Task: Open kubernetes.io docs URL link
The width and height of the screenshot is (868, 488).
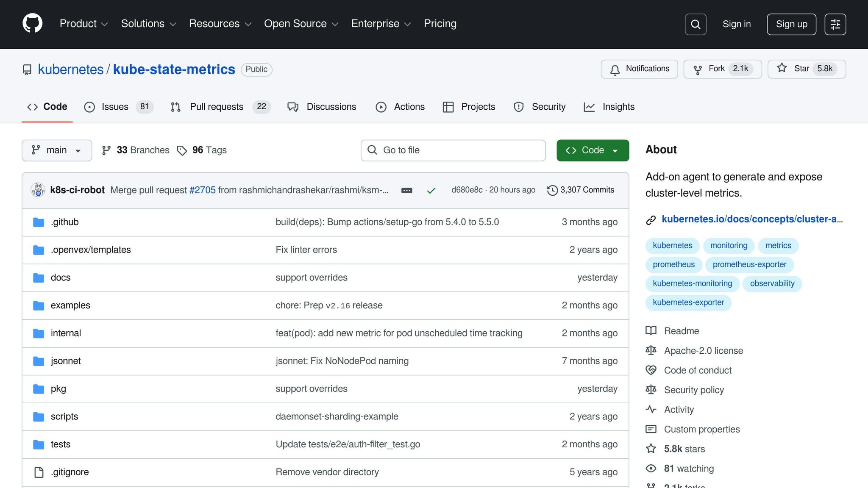Action: click(752, 219)
